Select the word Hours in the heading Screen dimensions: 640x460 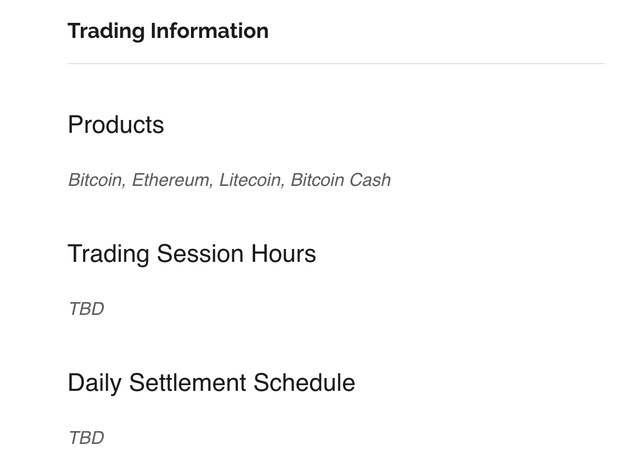pyautogui.click(x=283, y=254)
